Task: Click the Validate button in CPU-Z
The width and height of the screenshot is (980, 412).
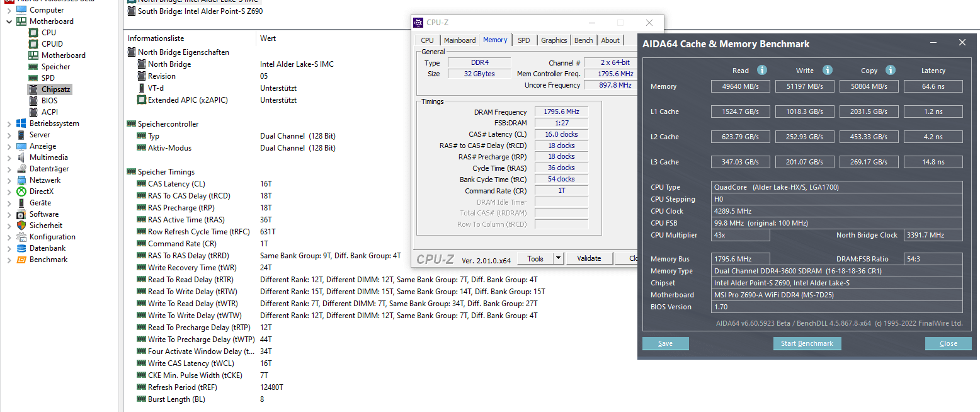Action: (x=589, y=258)
